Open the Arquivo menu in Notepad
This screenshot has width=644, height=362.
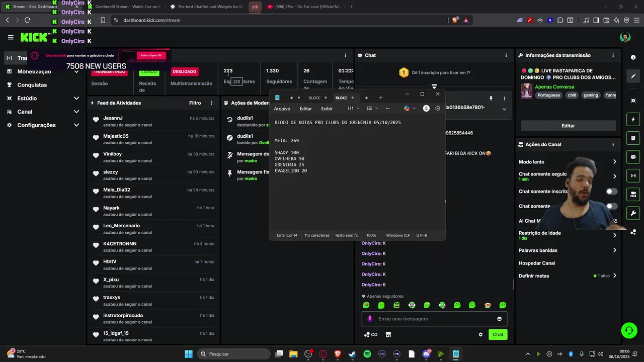click(282, 109)
